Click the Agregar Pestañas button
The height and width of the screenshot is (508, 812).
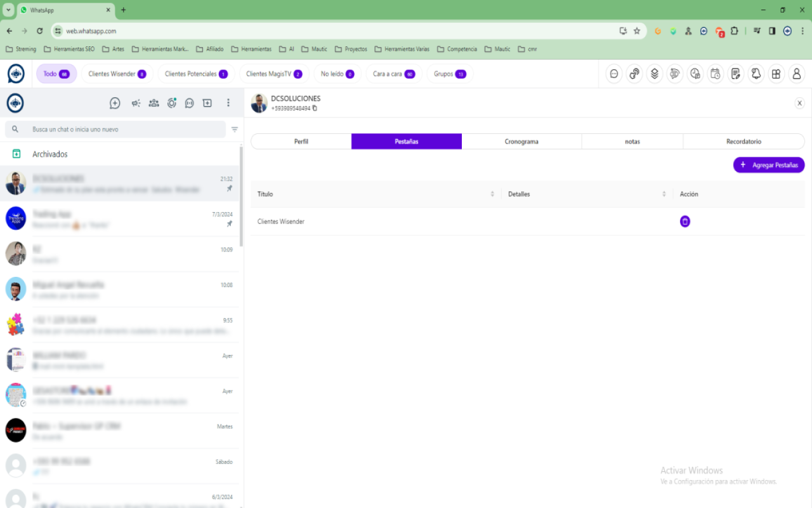tap(768, 164)
